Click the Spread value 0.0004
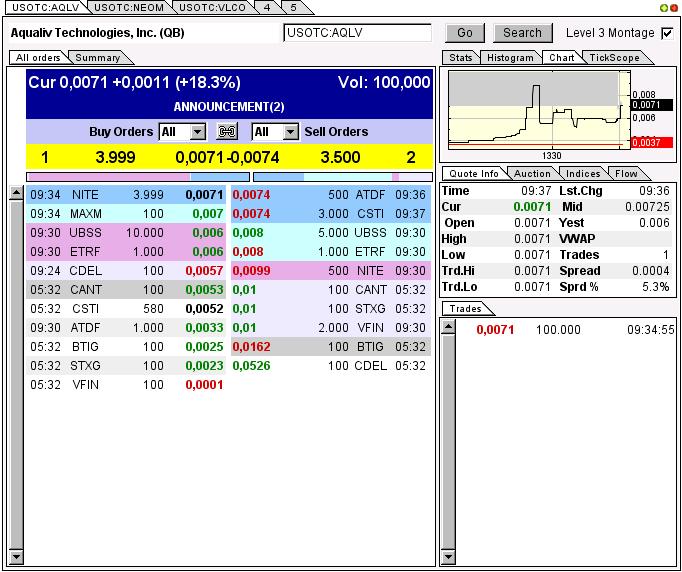 click(650, 271)
